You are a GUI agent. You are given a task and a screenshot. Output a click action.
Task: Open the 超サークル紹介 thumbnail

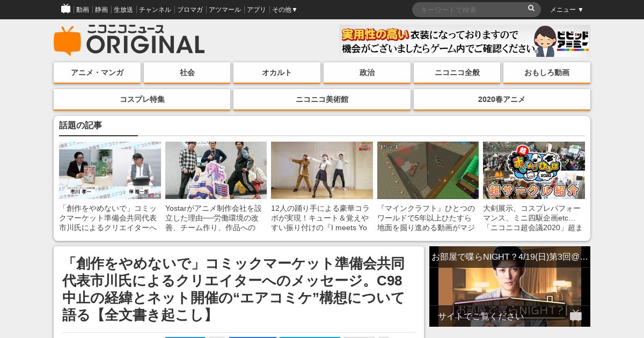pyautogui.click(x=534, y=170)
